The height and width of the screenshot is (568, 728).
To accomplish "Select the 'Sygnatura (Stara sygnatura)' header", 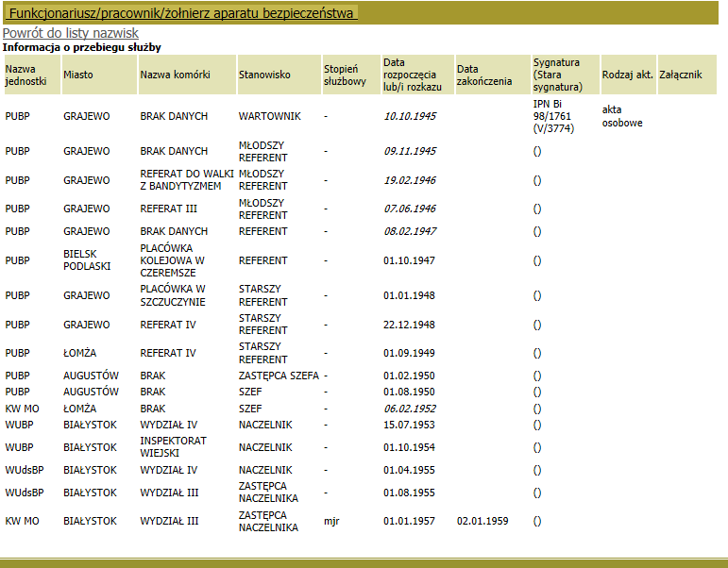I will tap(557, 75).
